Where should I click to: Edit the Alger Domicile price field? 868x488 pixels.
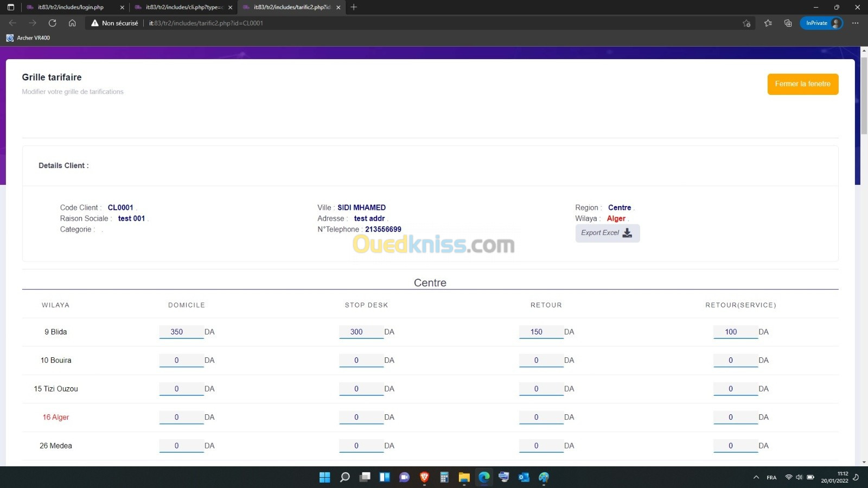181,417
